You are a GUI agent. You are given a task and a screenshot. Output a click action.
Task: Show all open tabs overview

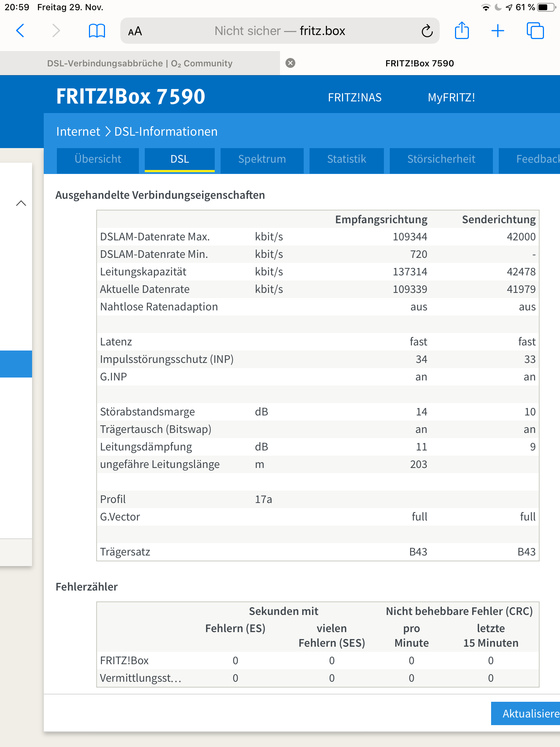(x=535, y=31)
